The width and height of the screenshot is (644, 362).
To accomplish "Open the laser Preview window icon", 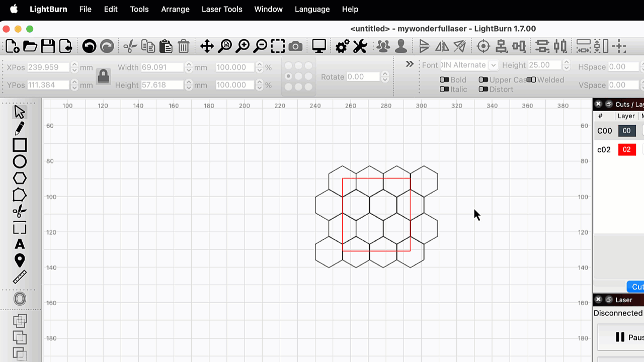I will coord(318,46).
